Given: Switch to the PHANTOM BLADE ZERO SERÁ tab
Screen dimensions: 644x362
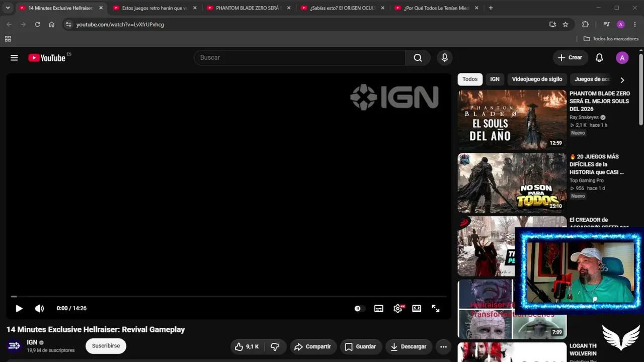Looking at the screenshot, I should tap(249, 8).
